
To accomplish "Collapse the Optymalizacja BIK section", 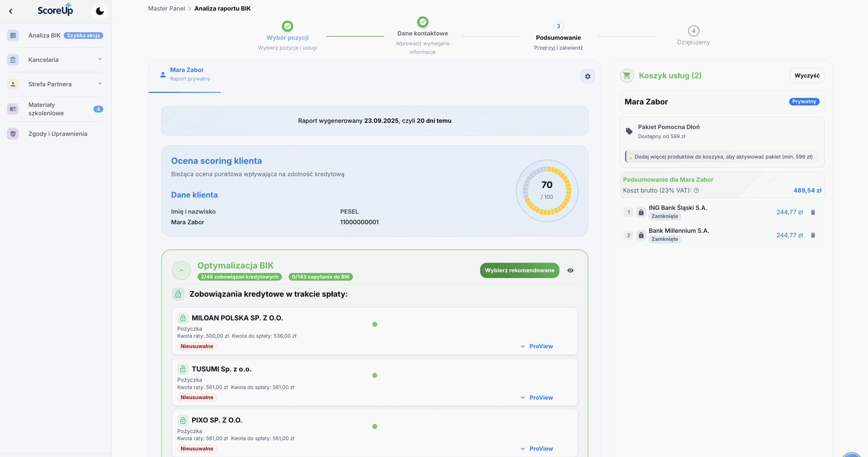I will 181,270.
